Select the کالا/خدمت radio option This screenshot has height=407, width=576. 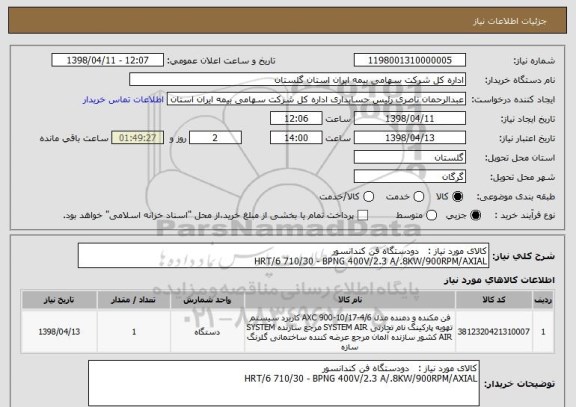coord(368,197)
